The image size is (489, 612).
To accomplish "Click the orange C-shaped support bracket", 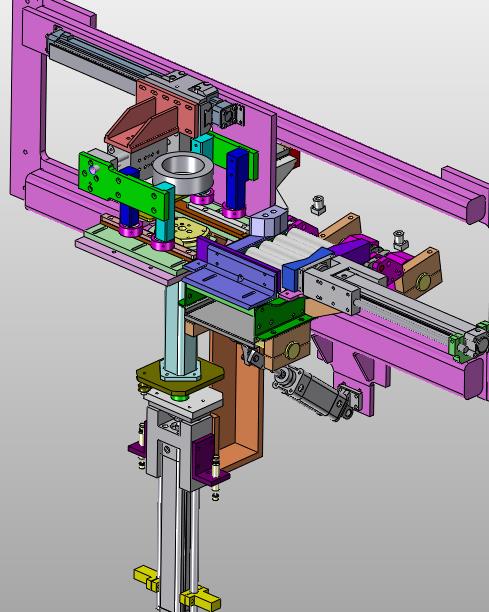I will [238, 398].
